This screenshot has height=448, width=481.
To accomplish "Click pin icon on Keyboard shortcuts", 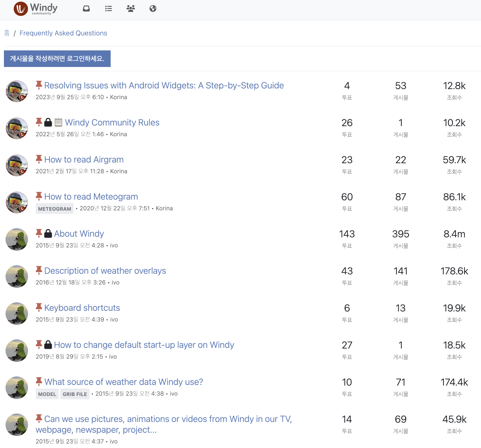I will (39, 308).
